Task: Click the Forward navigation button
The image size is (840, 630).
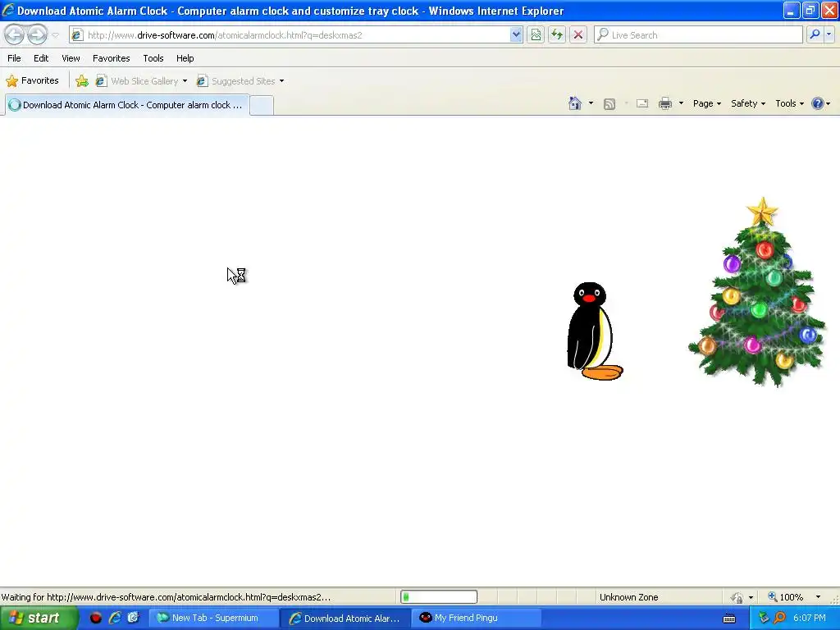Action: click(36, 34)
